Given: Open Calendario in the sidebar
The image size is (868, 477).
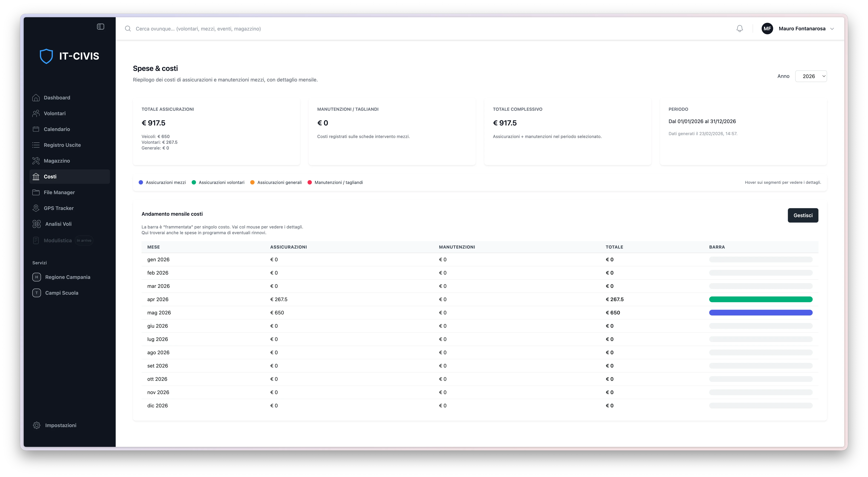Looking at the screenshot, I should [70, 129].
